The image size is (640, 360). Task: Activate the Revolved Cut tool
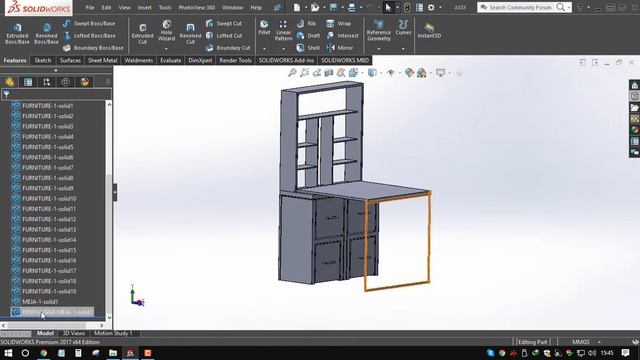pyautogui.click(x=190, y=33)
